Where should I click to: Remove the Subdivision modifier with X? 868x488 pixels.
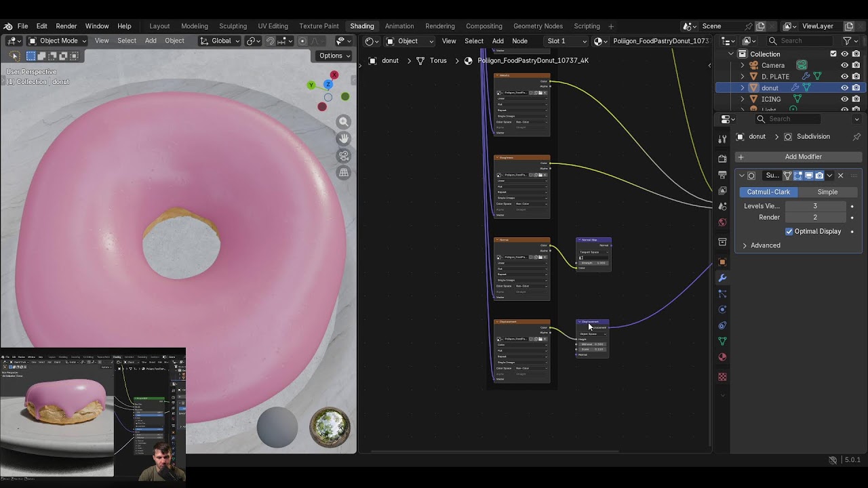[x=840, y=176]
